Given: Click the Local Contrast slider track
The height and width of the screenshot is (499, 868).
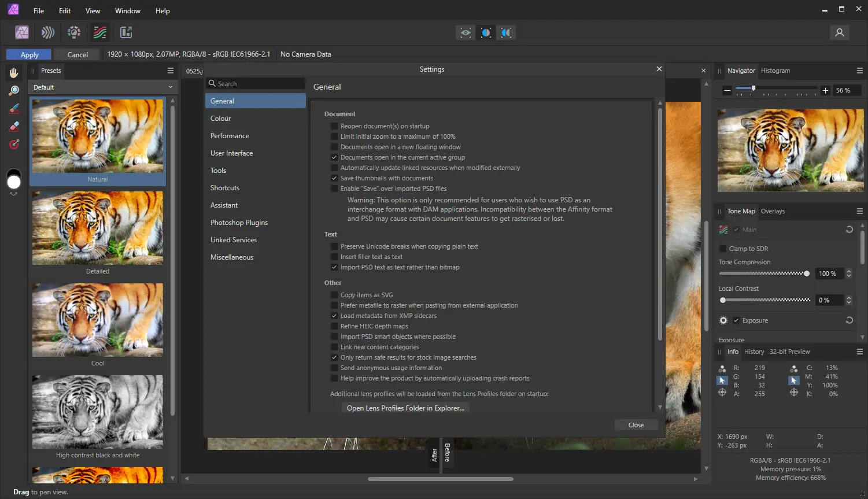Looking at the screenshot, I should click(x=766, y=300).
